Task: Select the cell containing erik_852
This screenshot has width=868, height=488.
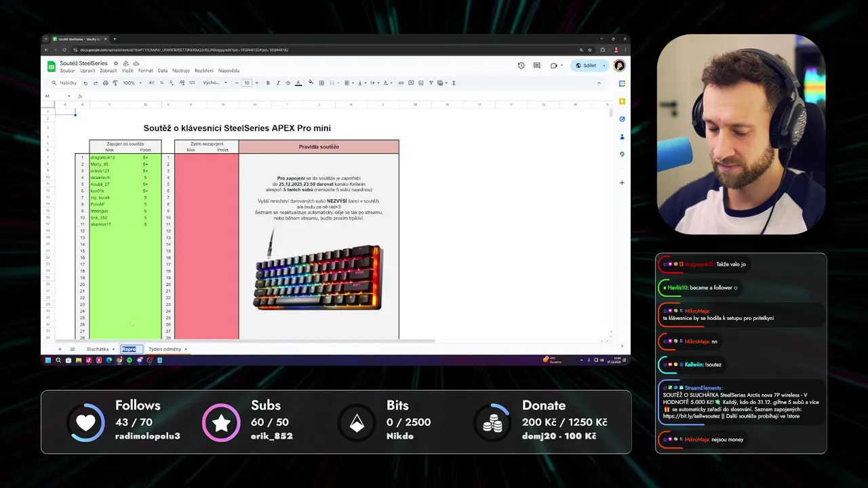Action: pos(110,218)
